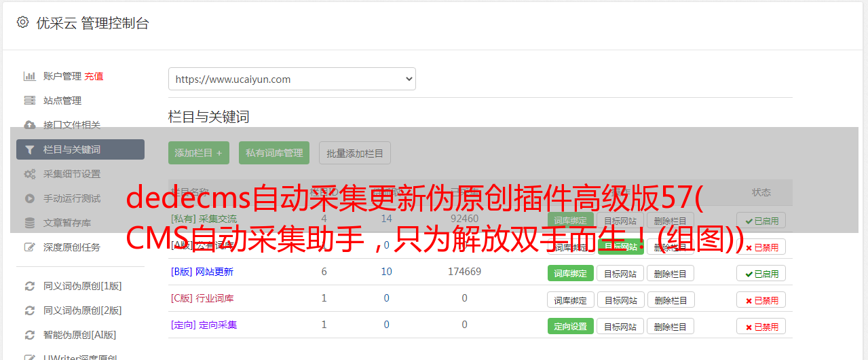
Task: Open 手动运行测试 in the sidebar
Action: coord(72,198)
